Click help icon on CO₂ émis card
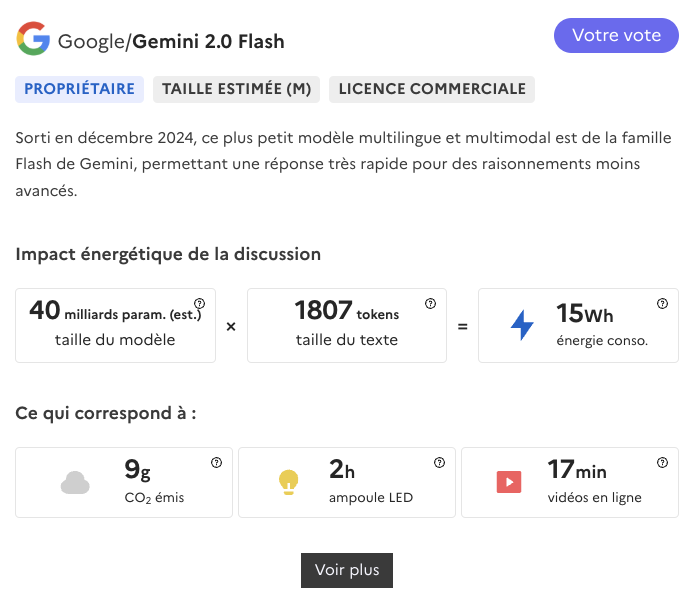Viewport: 698px width, 602px height. (216, 463)
